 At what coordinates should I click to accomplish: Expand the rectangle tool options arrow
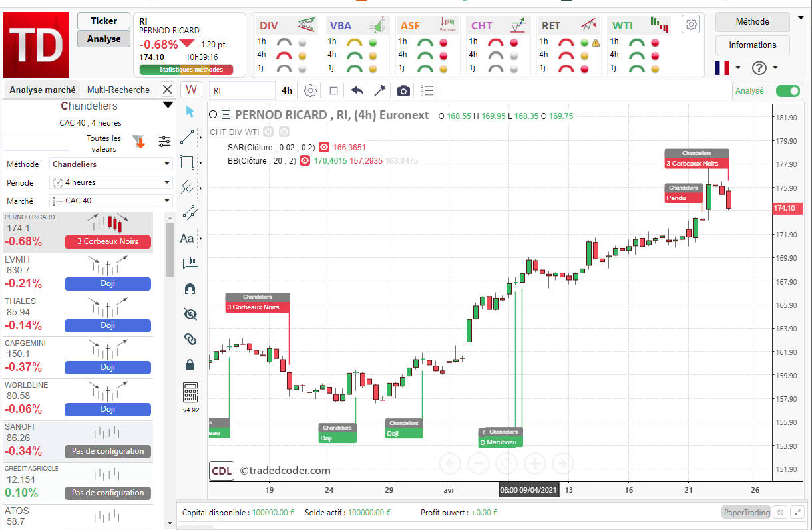(200, 162)
